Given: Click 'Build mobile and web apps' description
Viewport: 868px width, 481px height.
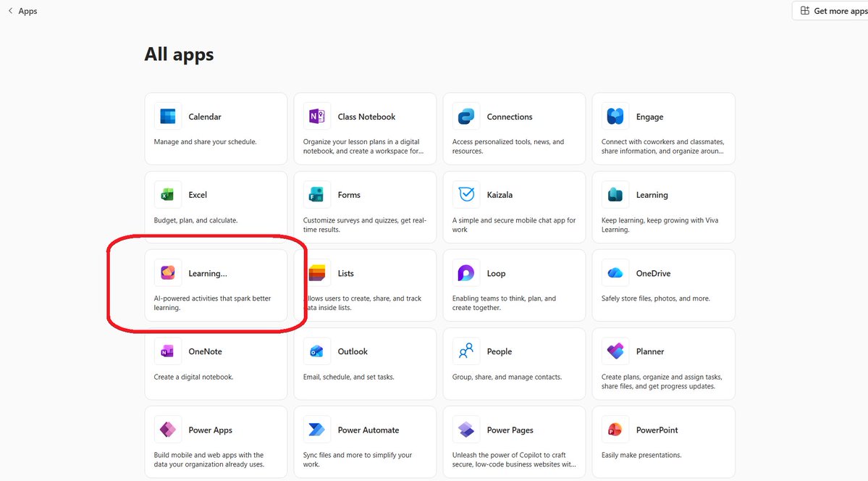Looking at the screenshot, I should point(208,459).
